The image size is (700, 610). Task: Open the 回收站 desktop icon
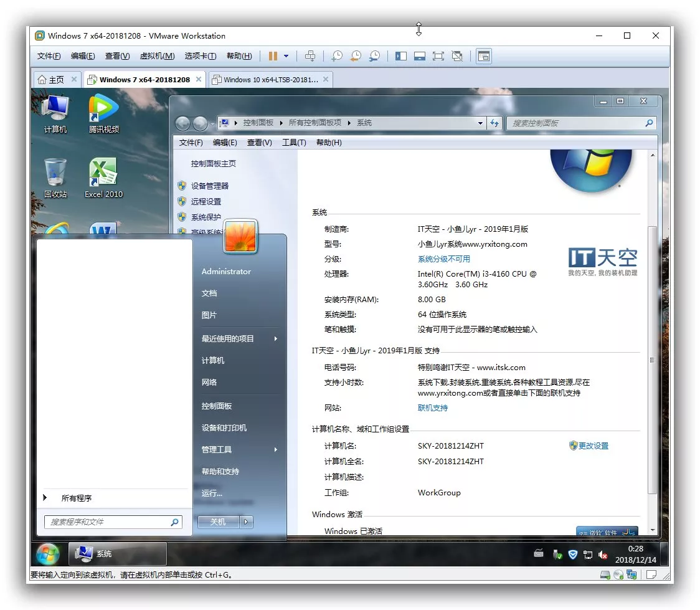click(x=55, y=178)
